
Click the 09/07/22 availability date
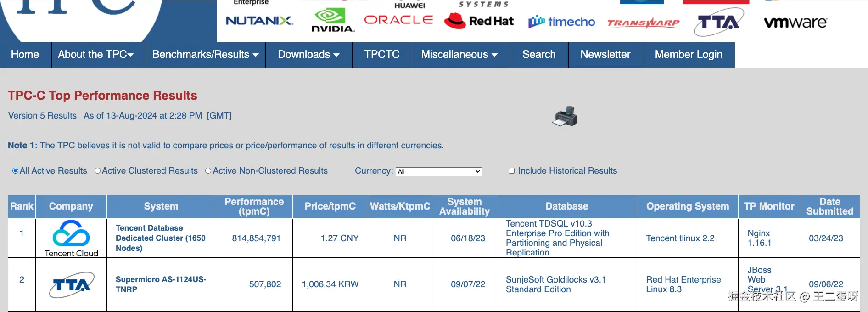point(468,284)
